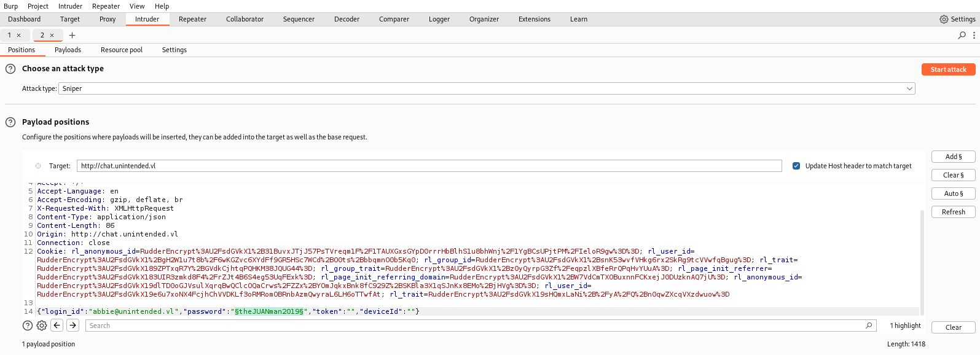Switch to the Repeater tool tab
This screenshot has height=355, width=980.
coord(192,19)
